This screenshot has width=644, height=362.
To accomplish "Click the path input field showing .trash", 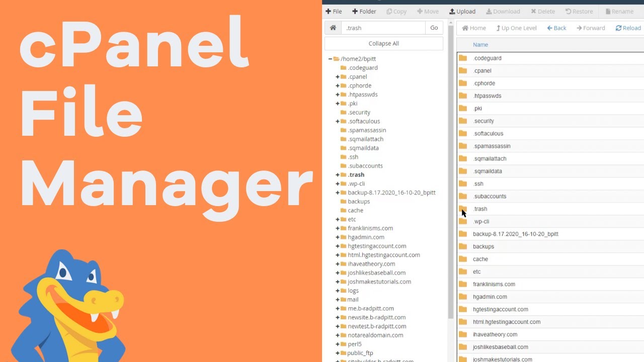I will (383, 28).
